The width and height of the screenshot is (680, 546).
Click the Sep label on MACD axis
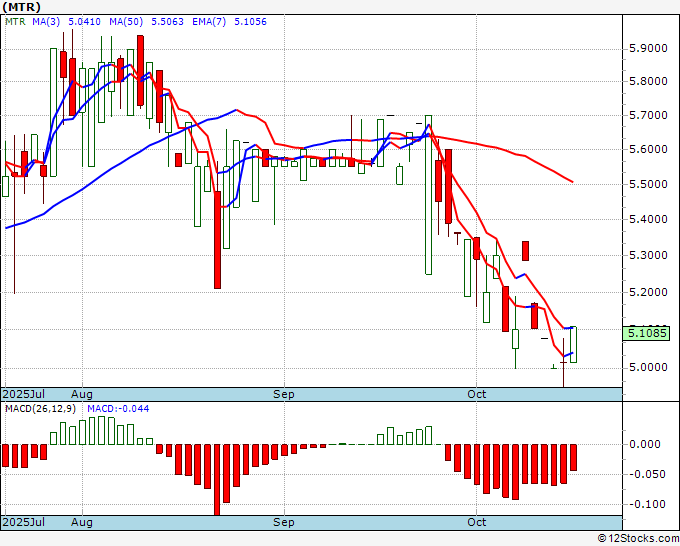284,522
